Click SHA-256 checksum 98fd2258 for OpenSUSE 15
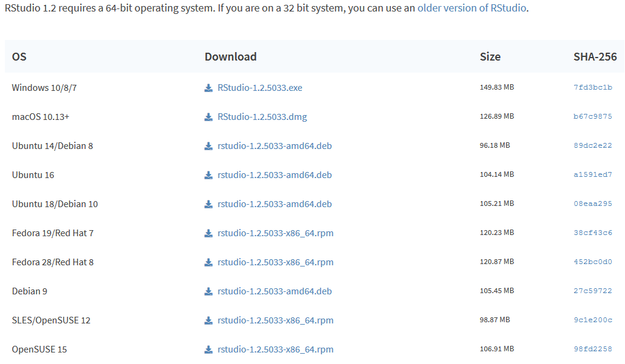This screenshot has height=364, width=625. coord(592,349)
